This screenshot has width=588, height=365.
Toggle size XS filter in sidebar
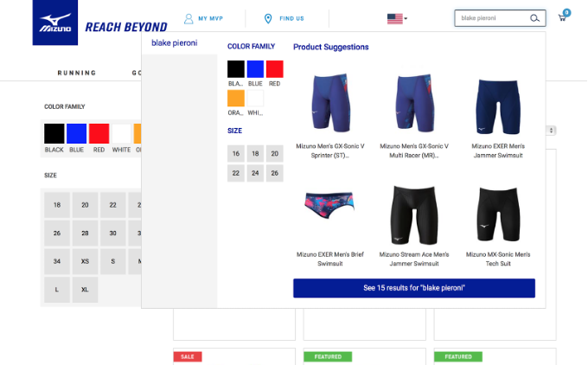(85, 261)
